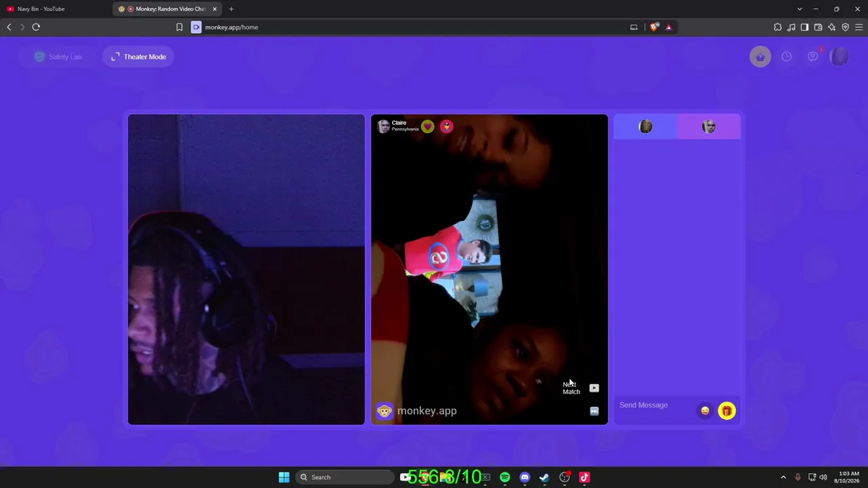Open TikTok from the taskbar
868x488 pixels.
[x=584, y=477]
